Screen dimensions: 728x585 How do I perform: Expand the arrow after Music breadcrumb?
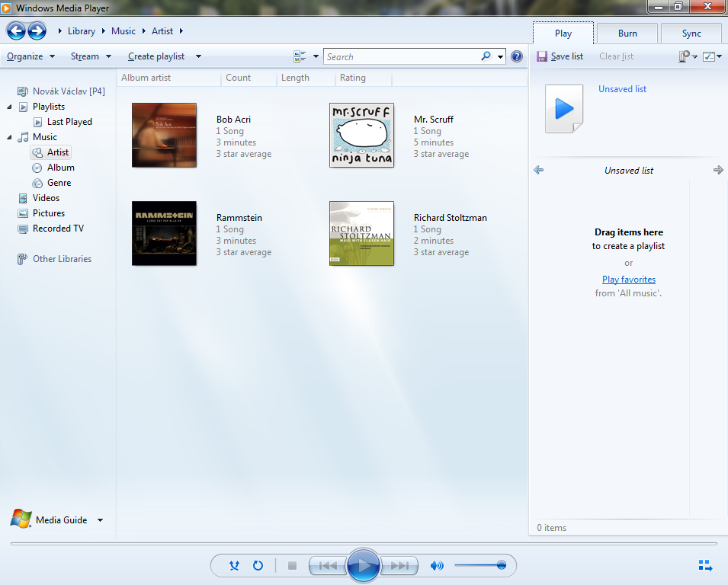click(144, 31)
